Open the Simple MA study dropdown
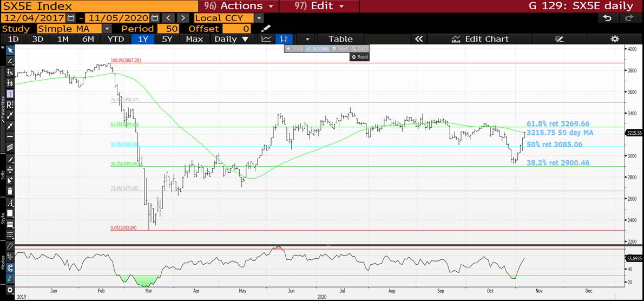644x301 pixels. 107,29
